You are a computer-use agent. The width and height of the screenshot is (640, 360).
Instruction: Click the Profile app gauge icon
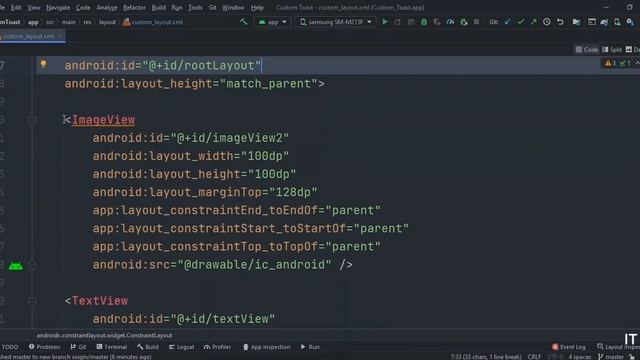click(x=450, y=22)
